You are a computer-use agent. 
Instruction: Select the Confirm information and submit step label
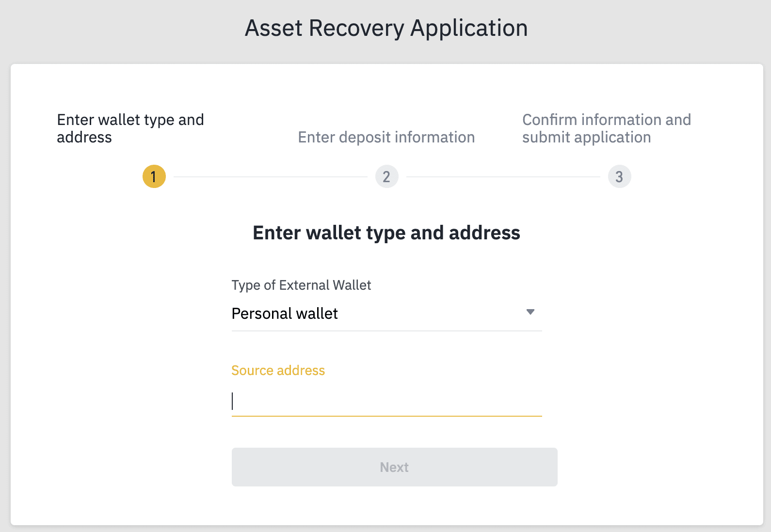pyautogui.click(x=606, y=128)
